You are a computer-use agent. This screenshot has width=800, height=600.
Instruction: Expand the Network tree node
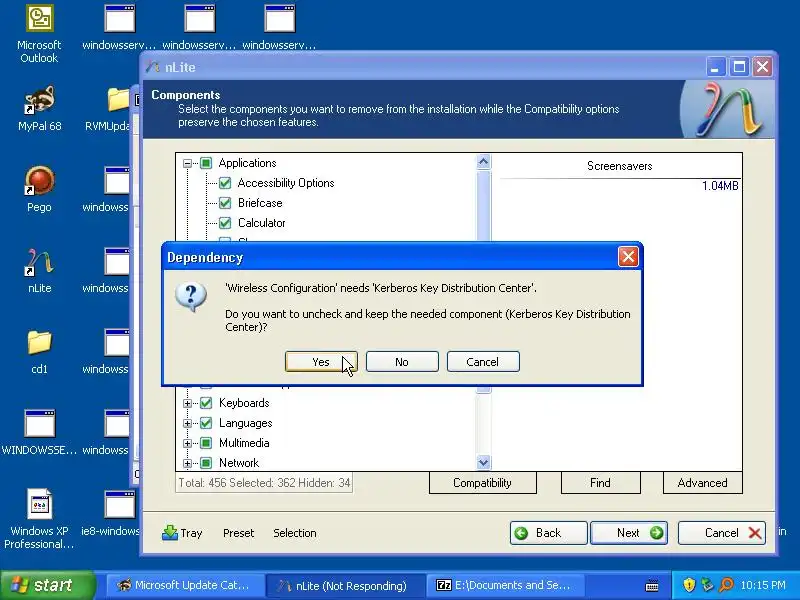click(187, 463)
